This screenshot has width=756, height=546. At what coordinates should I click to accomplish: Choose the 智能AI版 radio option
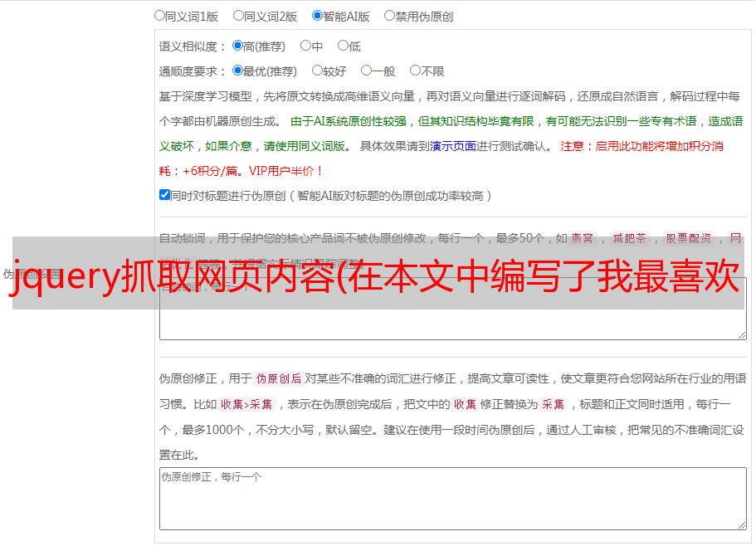pos(317,16)
